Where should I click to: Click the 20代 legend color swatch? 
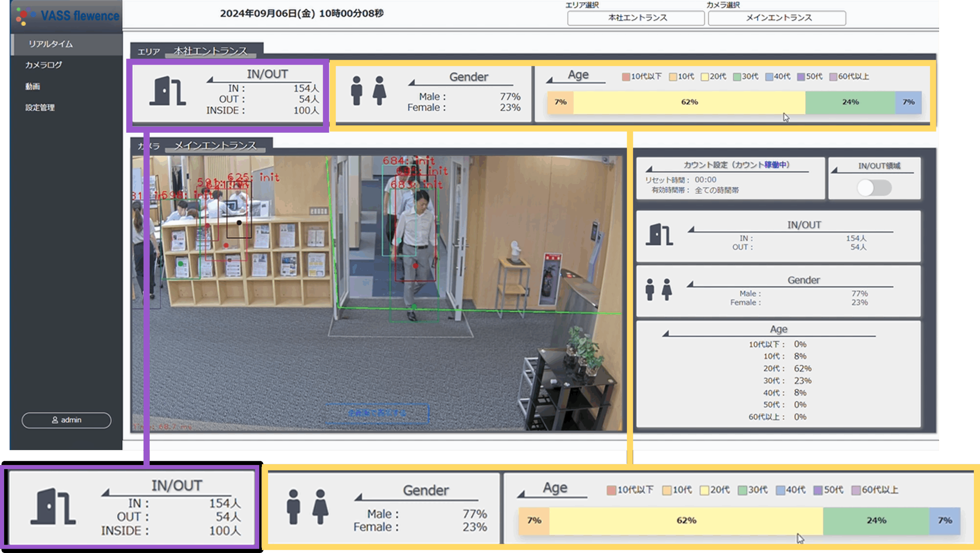tap(704, 77)
